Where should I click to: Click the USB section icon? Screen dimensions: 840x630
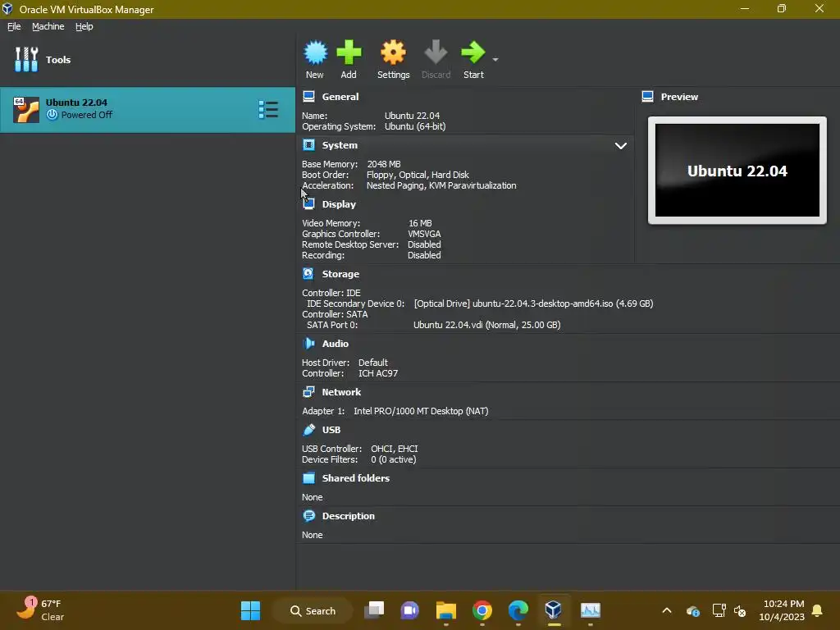pos(308,430)
